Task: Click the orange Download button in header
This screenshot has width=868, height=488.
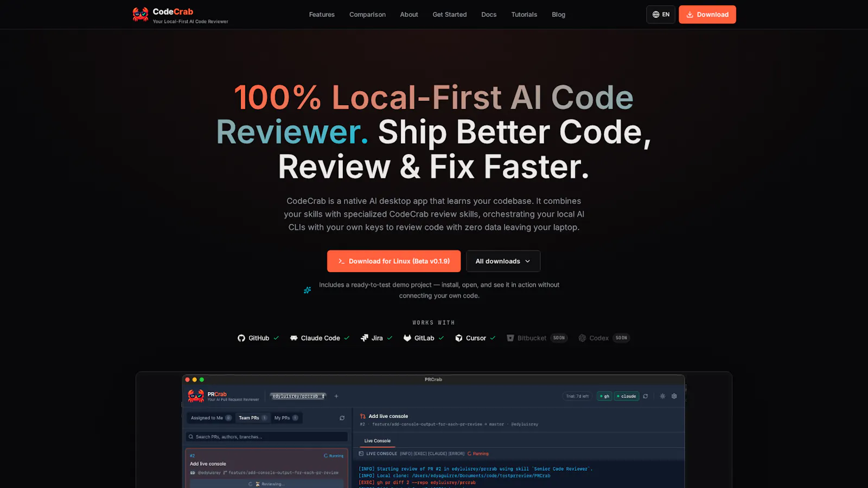Action: click(707, 15)
